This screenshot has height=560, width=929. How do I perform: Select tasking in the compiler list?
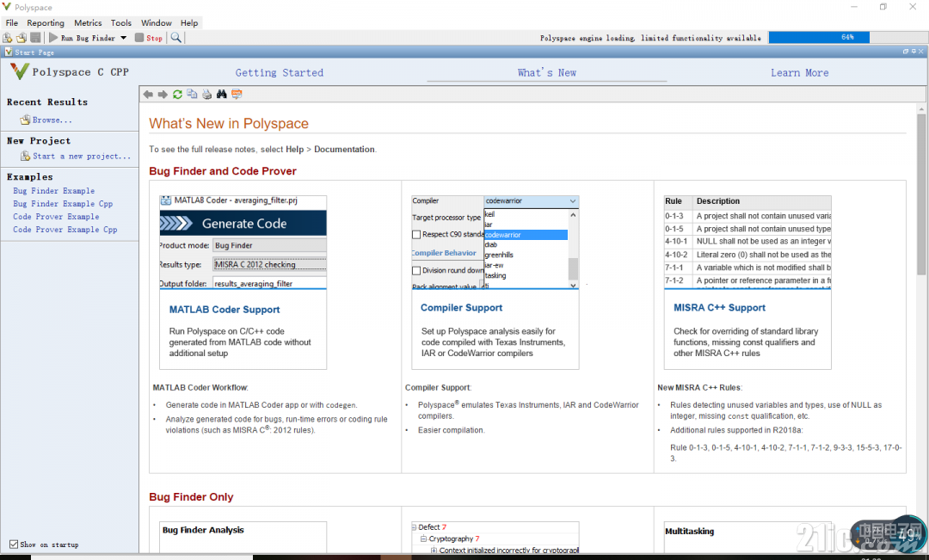495,275
